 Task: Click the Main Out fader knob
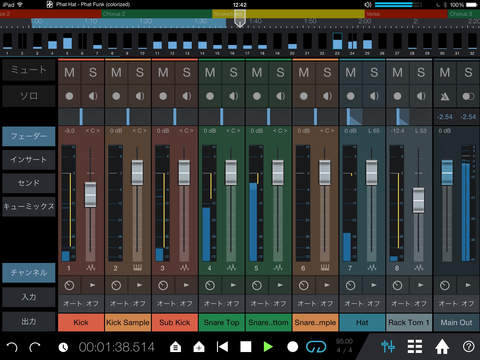[x=447, y=173]
